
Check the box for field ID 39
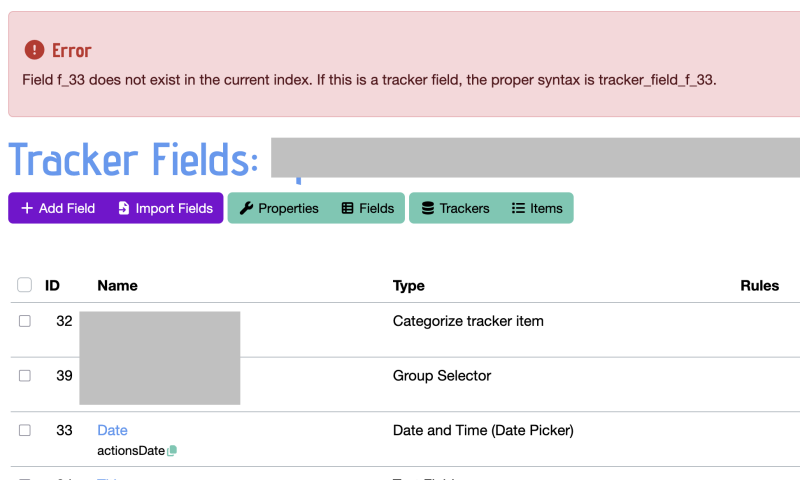[x=24, y=375]
